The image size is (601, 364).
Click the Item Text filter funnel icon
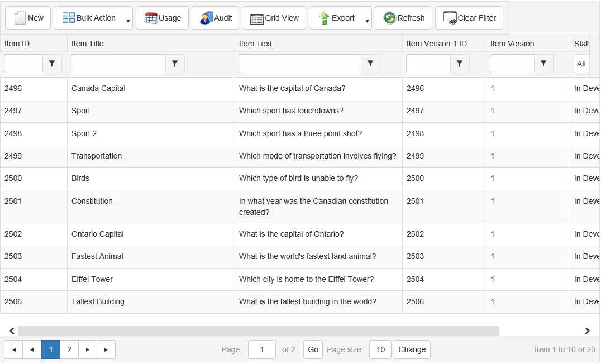click(370, 64)
